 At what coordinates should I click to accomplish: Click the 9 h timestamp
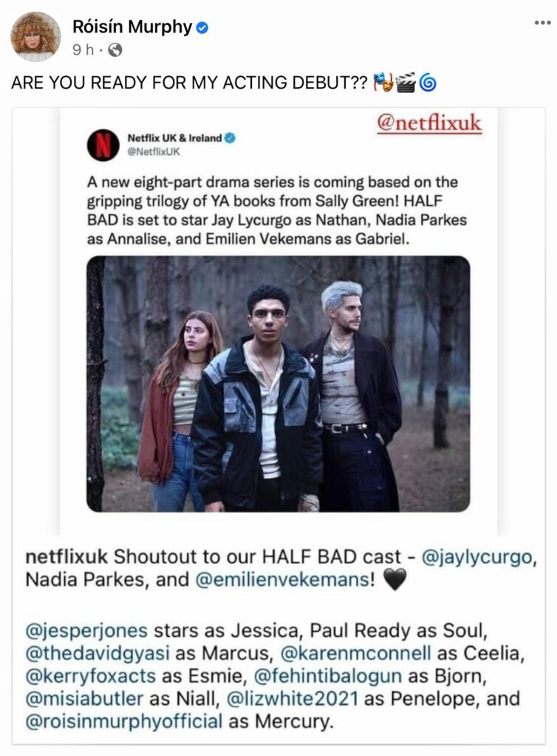click(x=83, y=49)
